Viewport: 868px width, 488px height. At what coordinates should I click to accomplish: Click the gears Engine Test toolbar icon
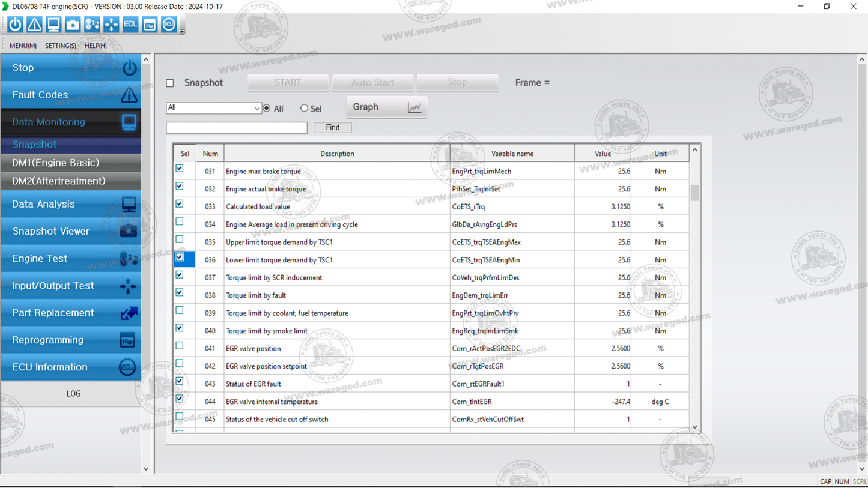[92, 25]
